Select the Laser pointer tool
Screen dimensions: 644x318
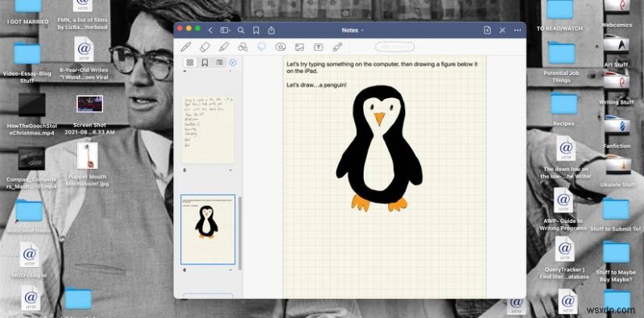click(x=337, y=47)
